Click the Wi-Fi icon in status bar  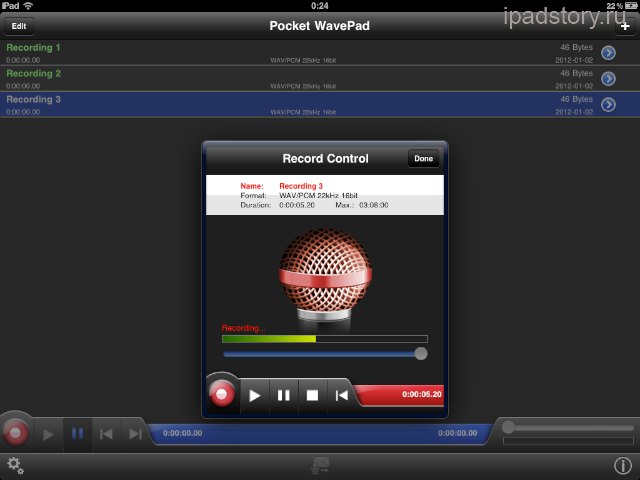(28, 6)
